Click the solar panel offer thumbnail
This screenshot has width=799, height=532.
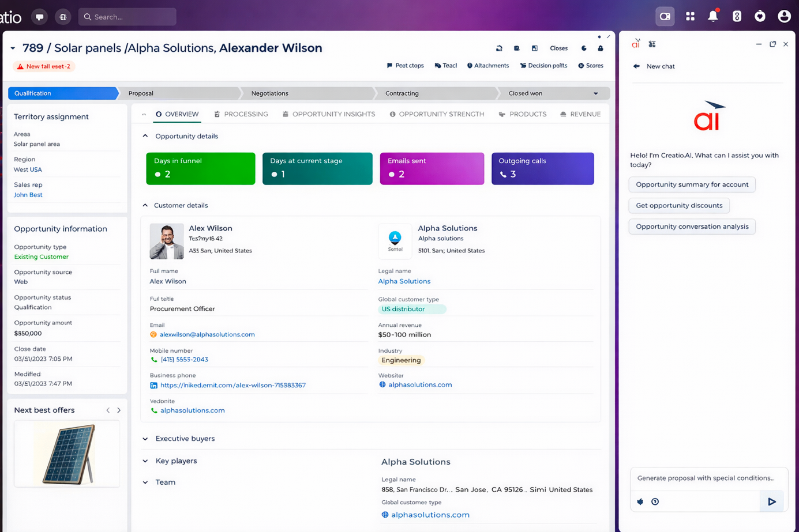coord(67,454)
